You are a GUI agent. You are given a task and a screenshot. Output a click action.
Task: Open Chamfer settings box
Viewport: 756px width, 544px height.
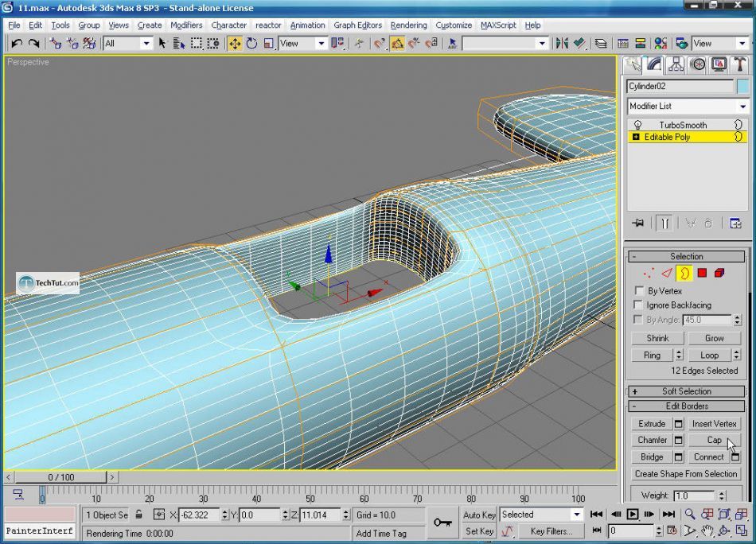pos(678,441)
